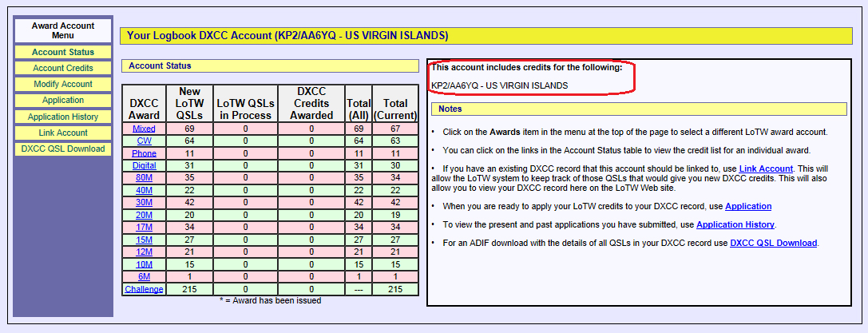
Task: Open Application History sidebar item
Action: coord(63,117)
